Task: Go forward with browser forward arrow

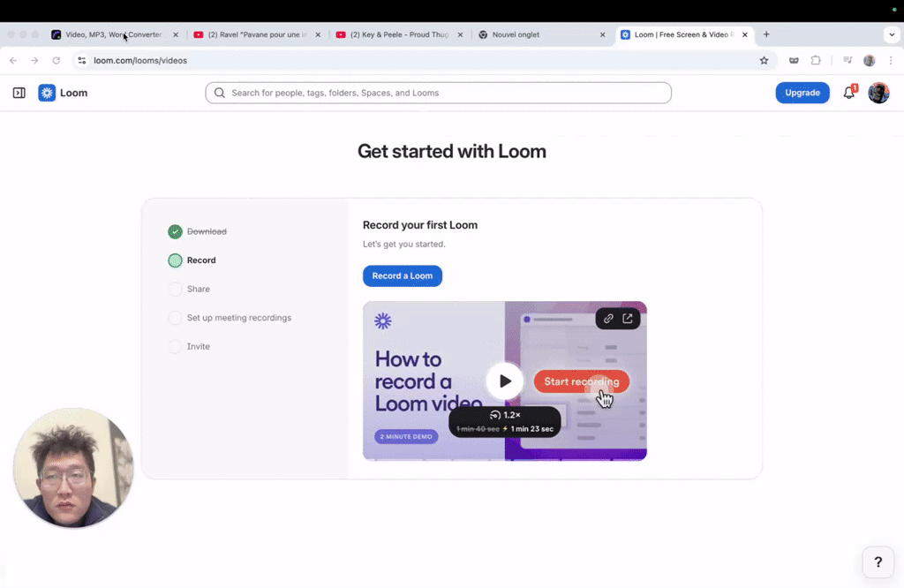Action: click(34, 61)
